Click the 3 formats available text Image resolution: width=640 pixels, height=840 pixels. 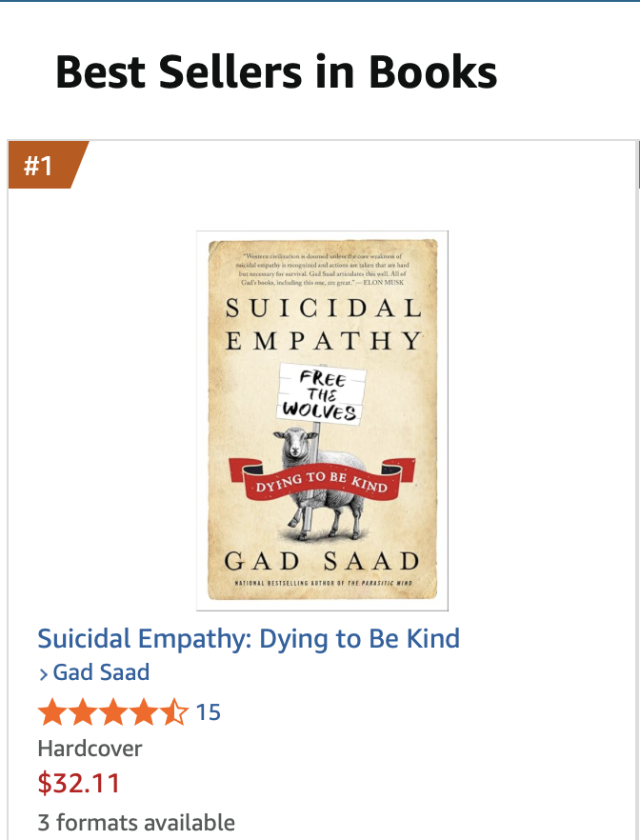tap(136, 822)
